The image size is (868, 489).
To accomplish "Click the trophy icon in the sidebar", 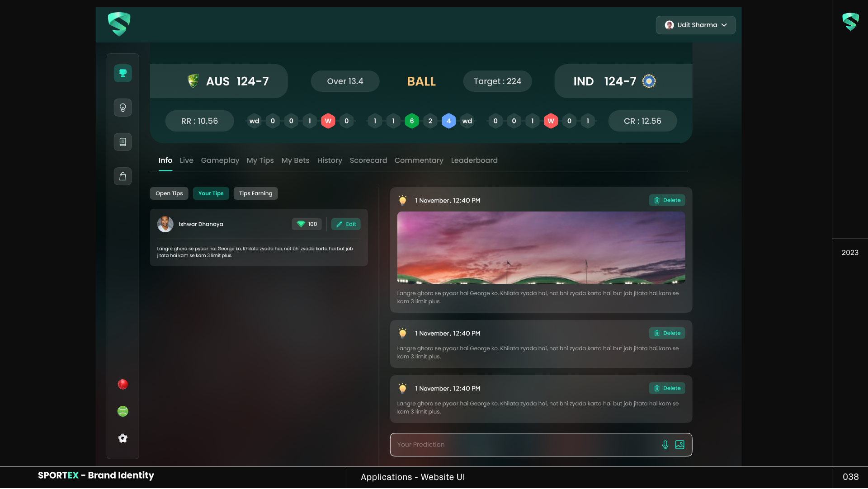I will click(123, 73).
